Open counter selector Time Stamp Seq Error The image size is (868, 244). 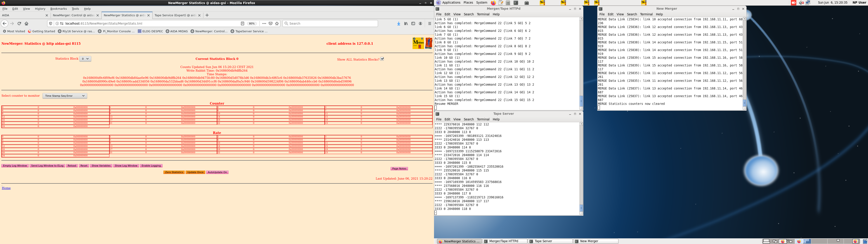pos(65,96)
